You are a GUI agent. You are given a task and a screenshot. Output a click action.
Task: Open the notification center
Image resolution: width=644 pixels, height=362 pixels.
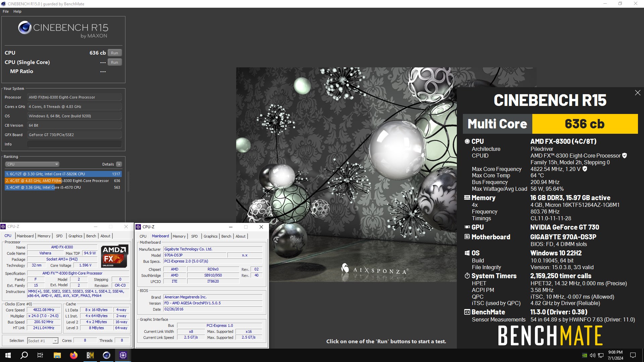tap(633, 355)
